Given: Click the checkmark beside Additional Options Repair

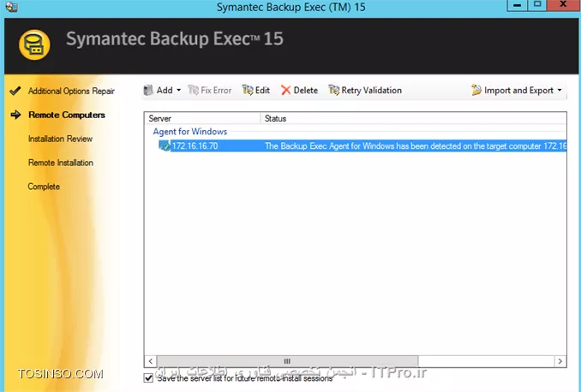Looking at the screenshot, I should pos(15,91).
